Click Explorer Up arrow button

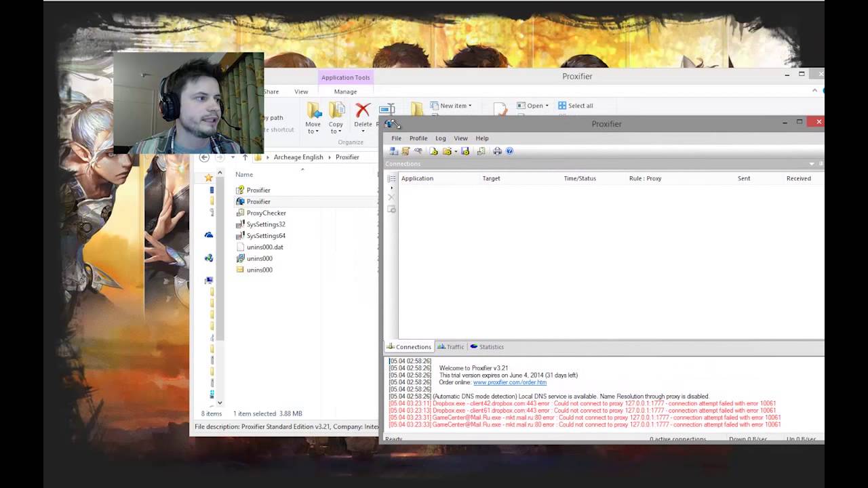245,157
